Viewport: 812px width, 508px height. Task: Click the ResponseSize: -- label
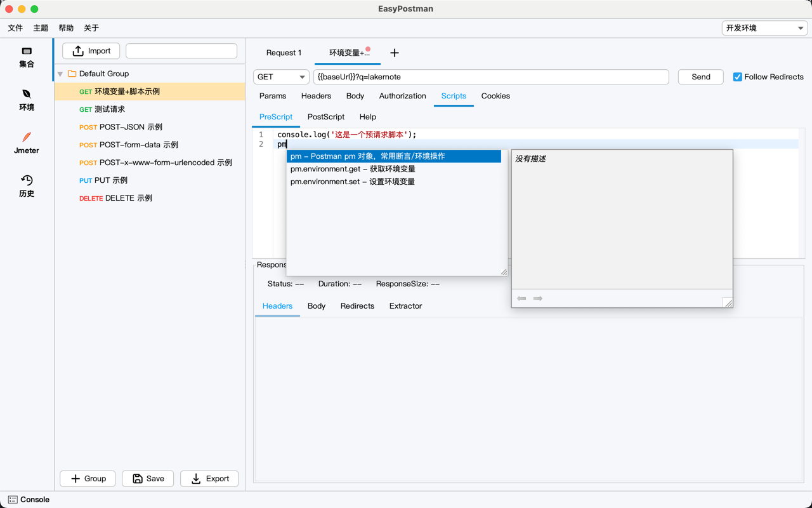pyautogui.click(x=408, y=284)
